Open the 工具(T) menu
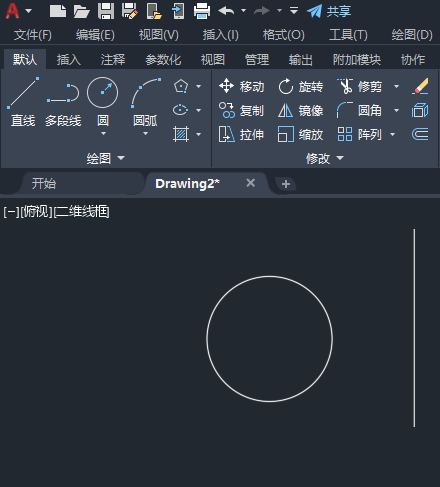 (x=348, y=35)
